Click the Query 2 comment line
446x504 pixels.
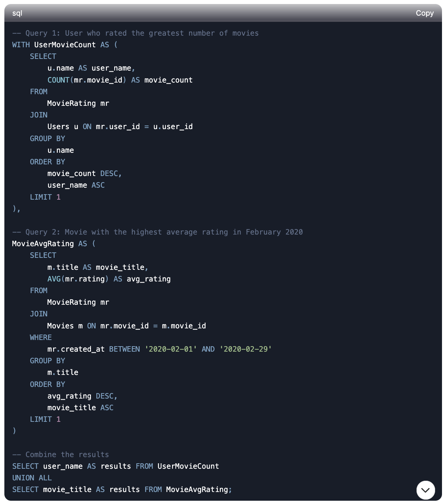pos(157,232)
